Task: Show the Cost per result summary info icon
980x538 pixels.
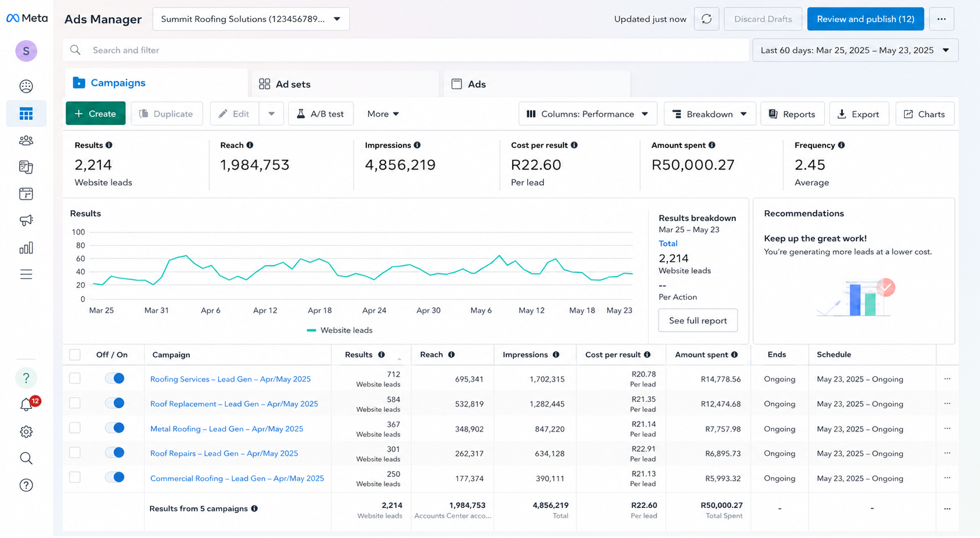Action: [574, 145]
